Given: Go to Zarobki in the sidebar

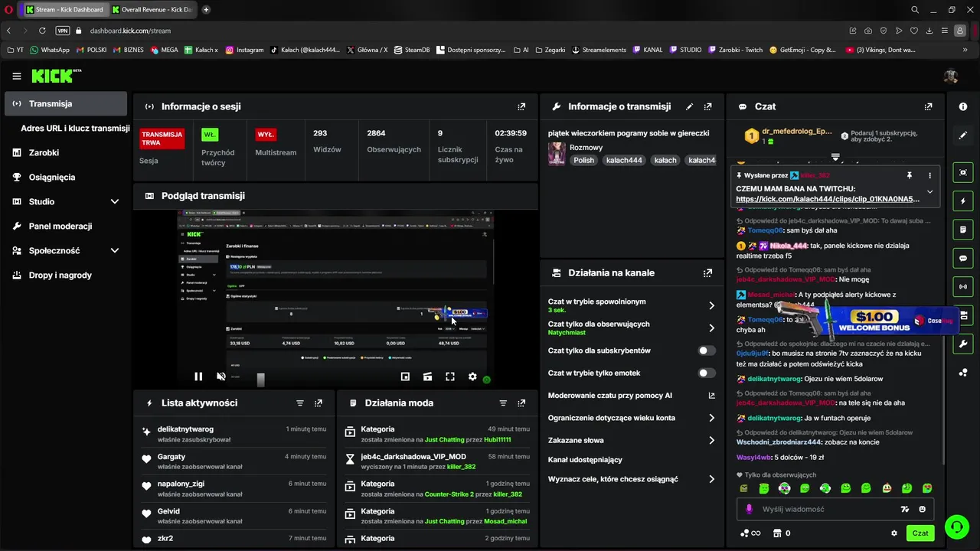Looking at the screenshot, I should click(x=66, y=152).
